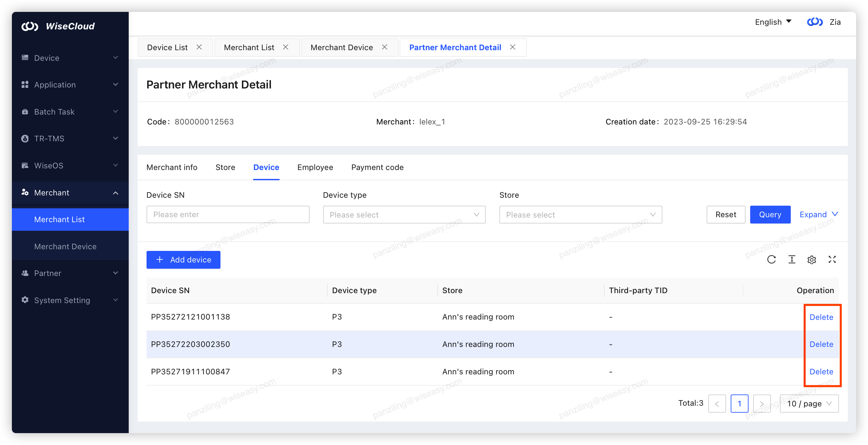Close the Merchant Device tab

[384, 47]
